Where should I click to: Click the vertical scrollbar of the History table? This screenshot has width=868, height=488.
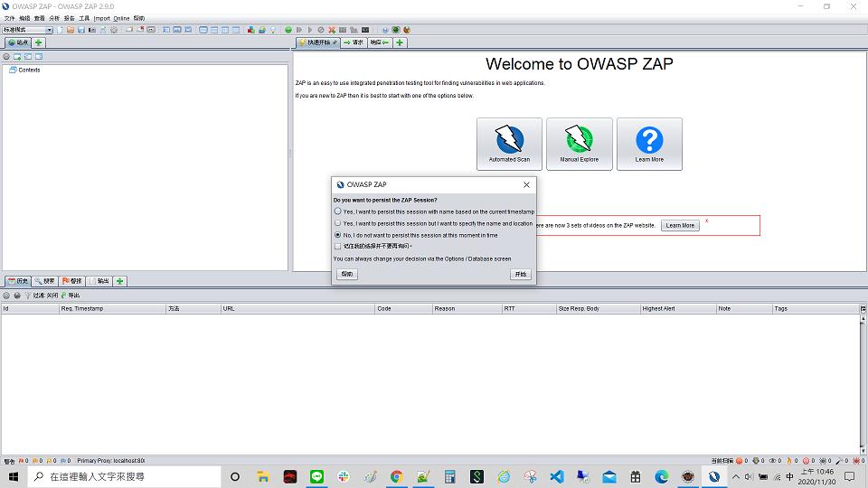point(863,385)
